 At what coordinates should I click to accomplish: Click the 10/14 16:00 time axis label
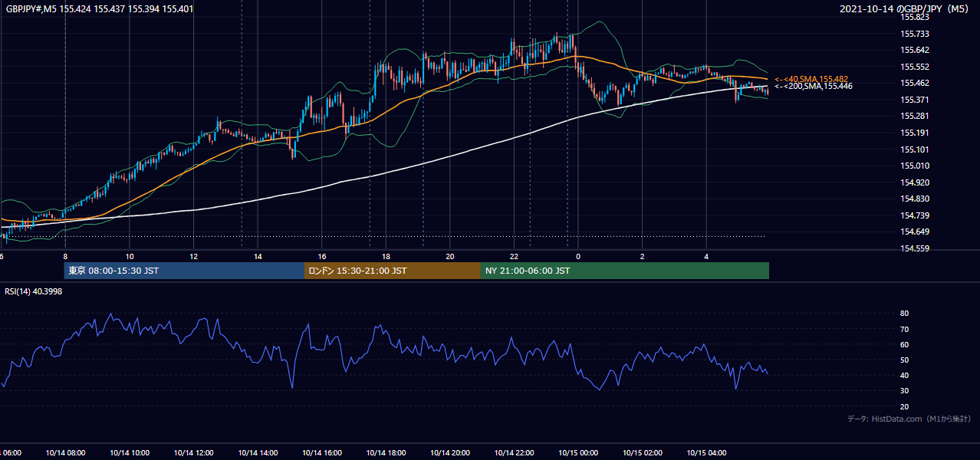pyautogui.click(x=322, y=453)
